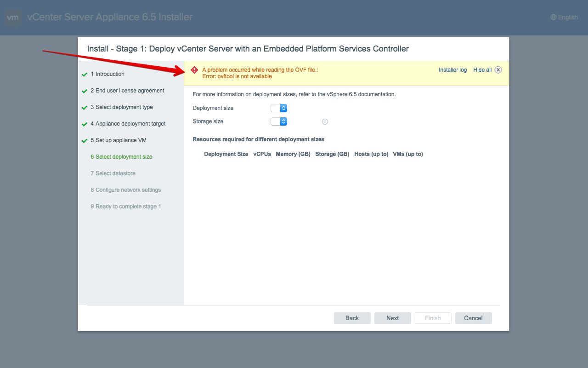Dismiss the error banner with X icon

tap(498, 70)
